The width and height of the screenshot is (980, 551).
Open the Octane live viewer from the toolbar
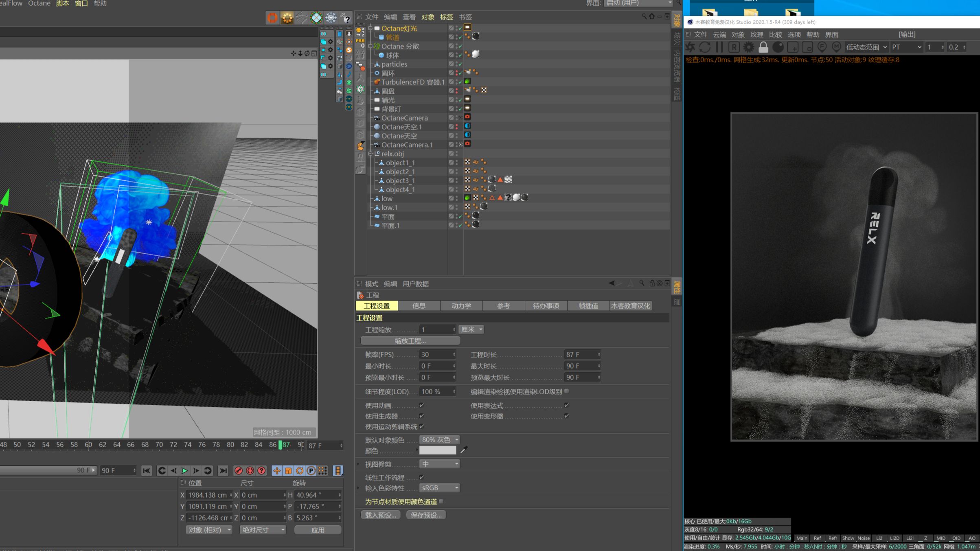(x=272, y=18)
